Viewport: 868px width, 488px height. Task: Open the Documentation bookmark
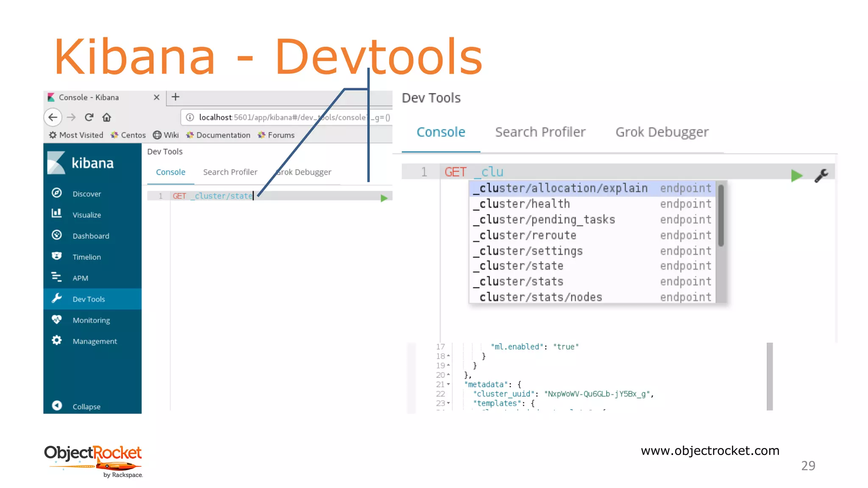(x=218, y=135)
